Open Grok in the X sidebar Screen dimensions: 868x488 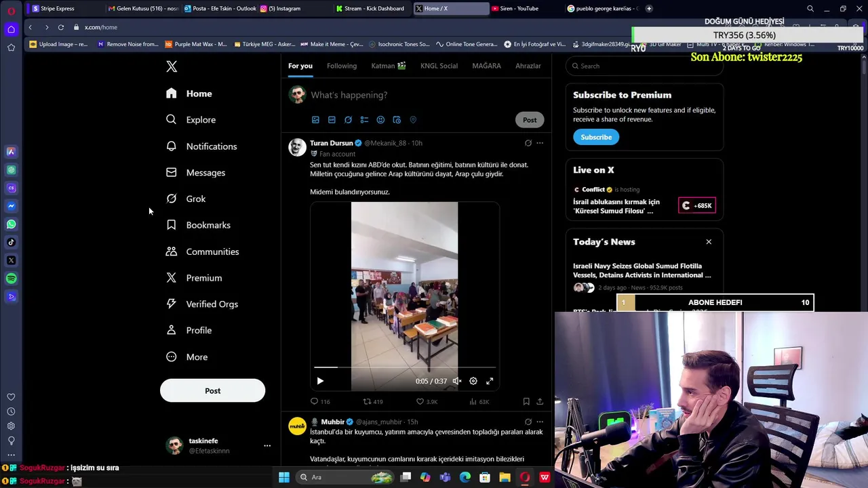tap(186, 199)
